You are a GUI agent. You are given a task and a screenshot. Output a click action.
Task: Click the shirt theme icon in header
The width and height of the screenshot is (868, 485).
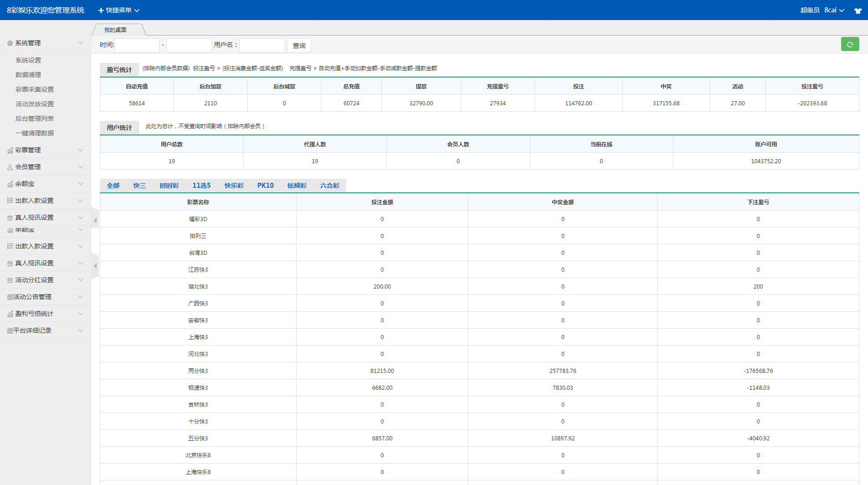[858, 10]
